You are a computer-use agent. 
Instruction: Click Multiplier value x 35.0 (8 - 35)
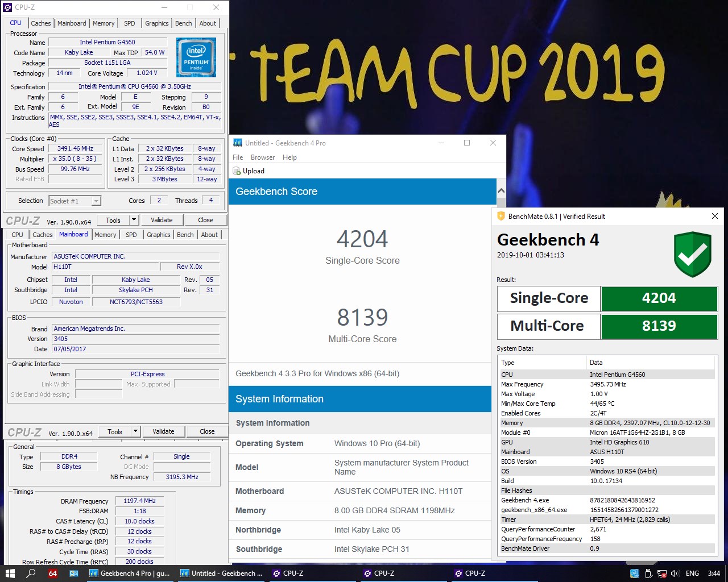[75, 159]
